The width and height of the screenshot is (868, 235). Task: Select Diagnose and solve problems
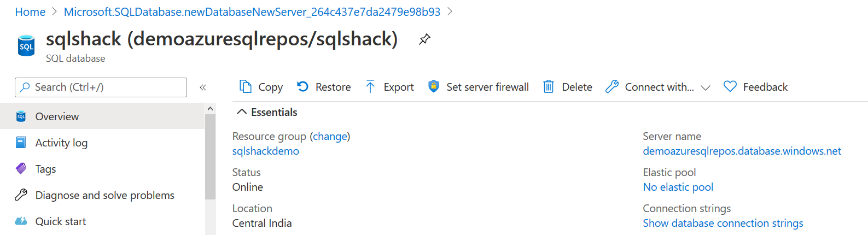104,195
